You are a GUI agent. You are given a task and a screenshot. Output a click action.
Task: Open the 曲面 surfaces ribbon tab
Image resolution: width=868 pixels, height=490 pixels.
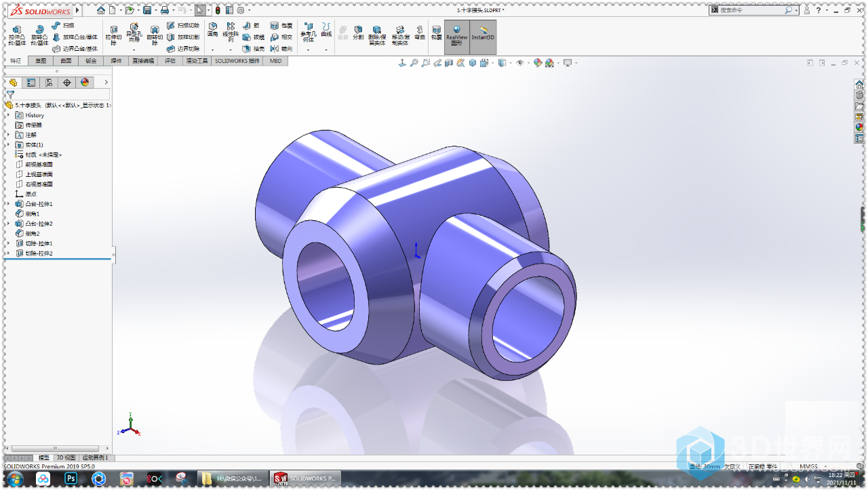point(66,61)
